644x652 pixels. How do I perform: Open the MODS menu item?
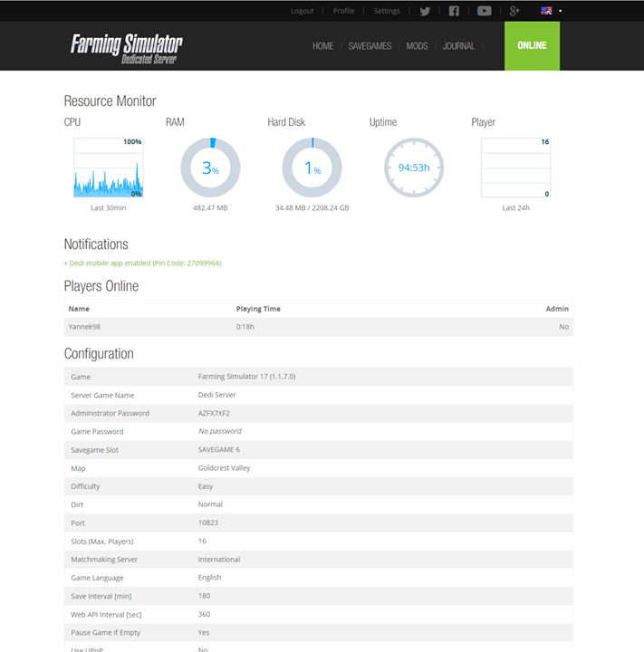point(417,46)
